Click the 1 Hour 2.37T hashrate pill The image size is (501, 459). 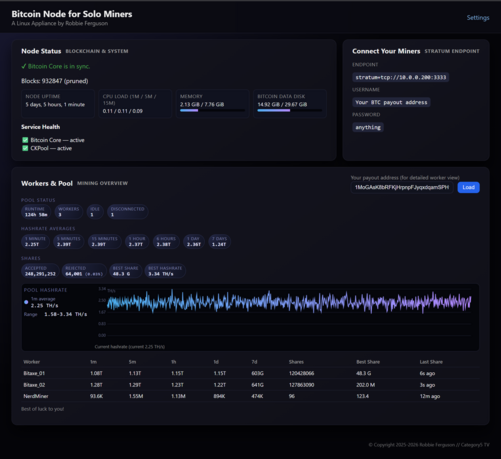pos(137,241)
